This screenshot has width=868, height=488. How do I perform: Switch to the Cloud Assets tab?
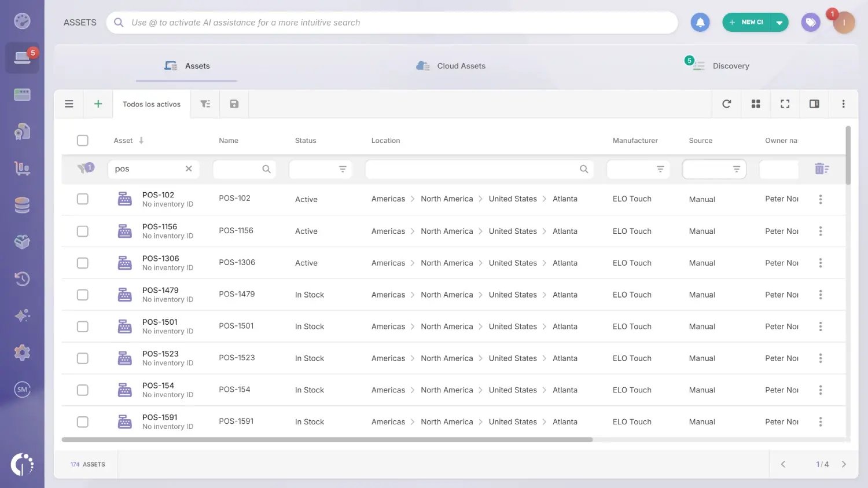[451, 66]
